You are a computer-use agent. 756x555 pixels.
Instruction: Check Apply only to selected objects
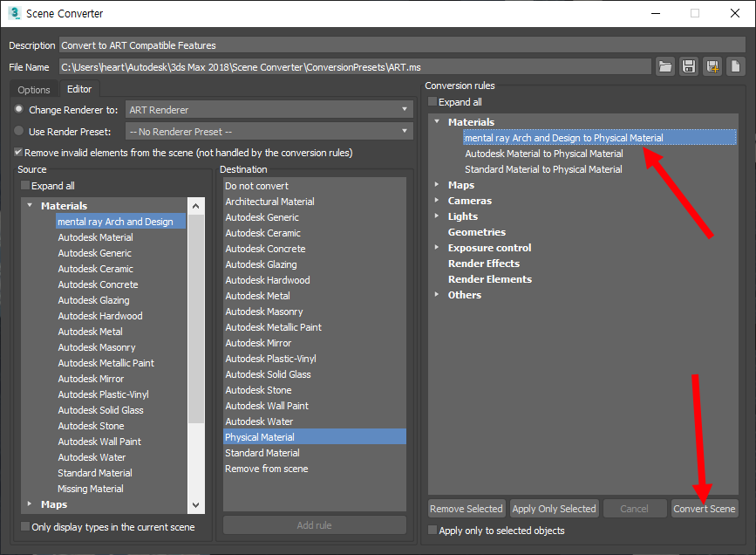(x=432, y=530)
